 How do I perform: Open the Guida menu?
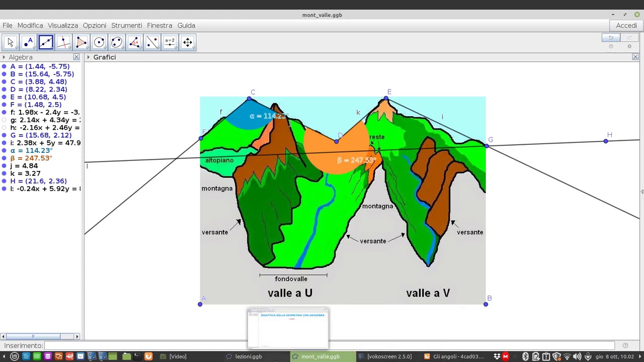pyautogui.click(x=186, y=25)
